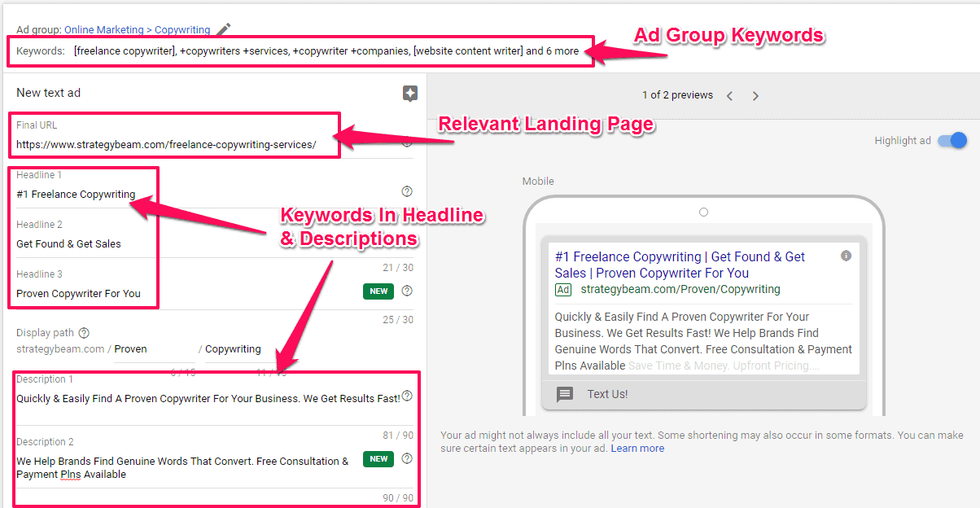Click the Learn more link

click(x=637, y=449)
